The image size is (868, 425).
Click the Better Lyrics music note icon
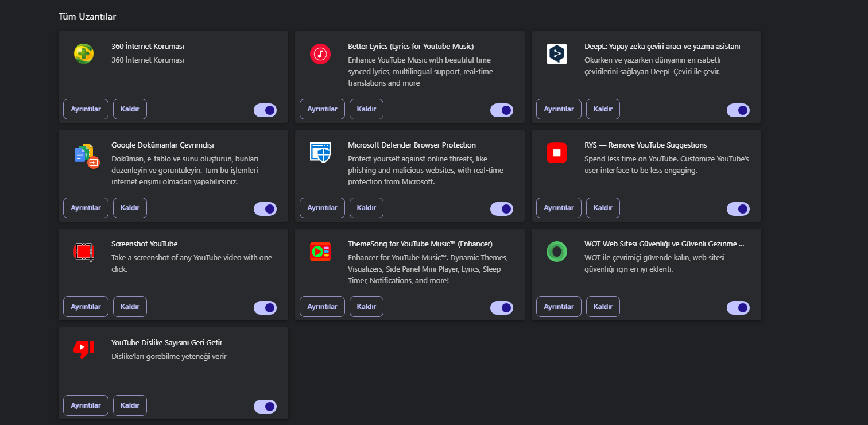click(320, 54)
